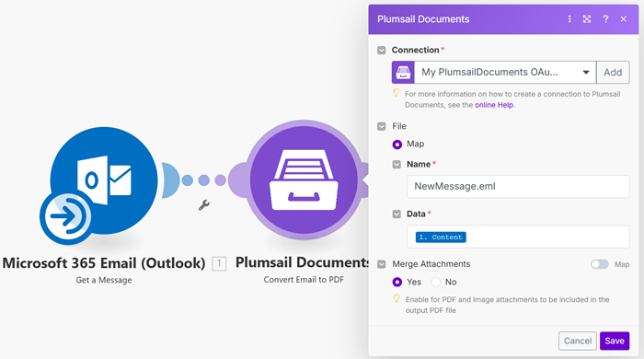Open the online Help link
The height and width of the screenshot is (359, 644).
(x=494, y=105)
